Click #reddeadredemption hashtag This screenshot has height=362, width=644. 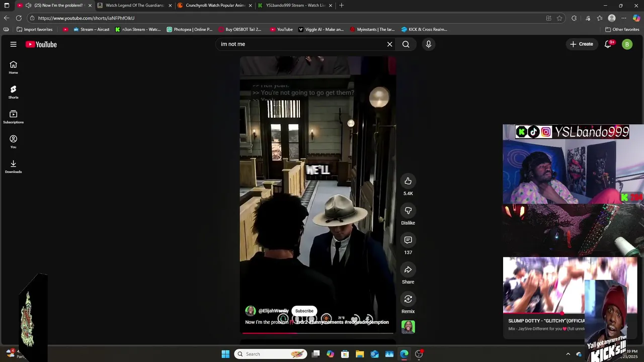(x=367, y=322)
